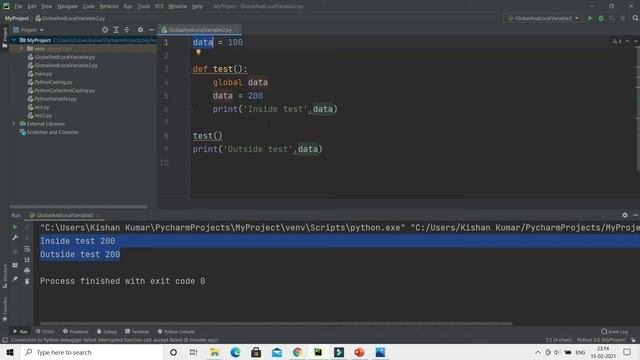This screenshot has height=360, width=640.
Task: Switch to Terminal tool window
Action: (137, 331)
